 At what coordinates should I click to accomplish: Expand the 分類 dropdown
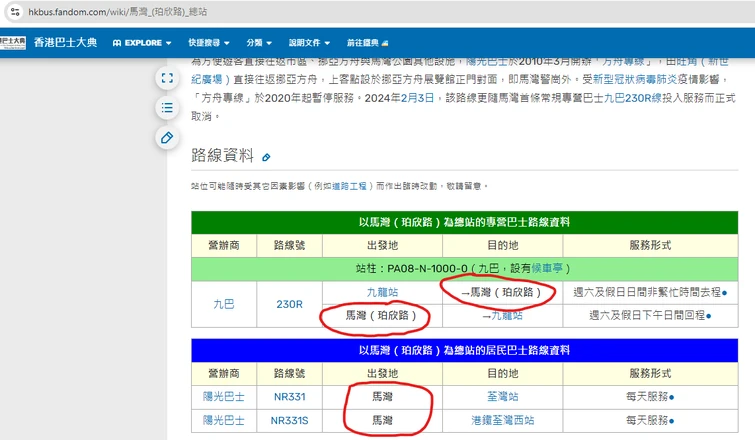259,43
